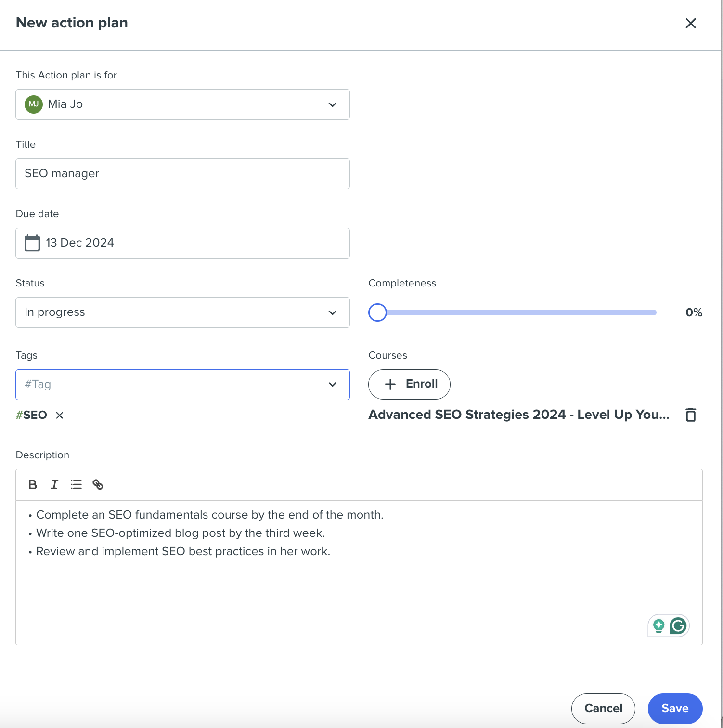Image resolution: width=723 pixels, height=728 pixels.
Task: Toggle bold formatting in description editor
Action: pos(33,485)
